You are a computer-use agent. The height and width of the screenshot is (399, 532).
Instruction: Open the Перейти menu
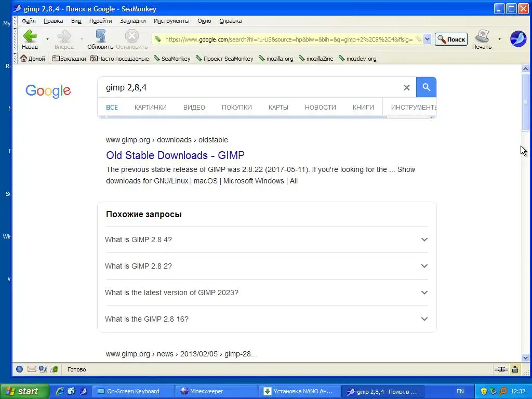pos(100,21)
